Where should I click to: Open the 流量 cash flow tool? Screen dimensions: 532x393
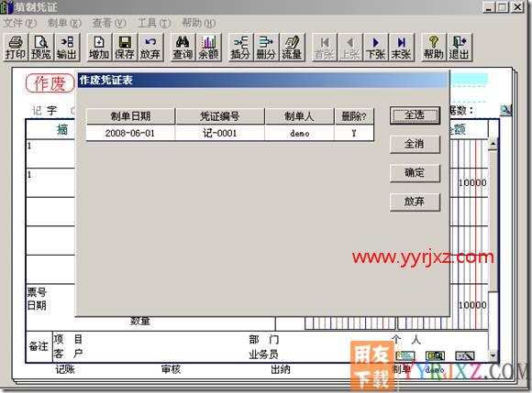(x=292, y=48)
